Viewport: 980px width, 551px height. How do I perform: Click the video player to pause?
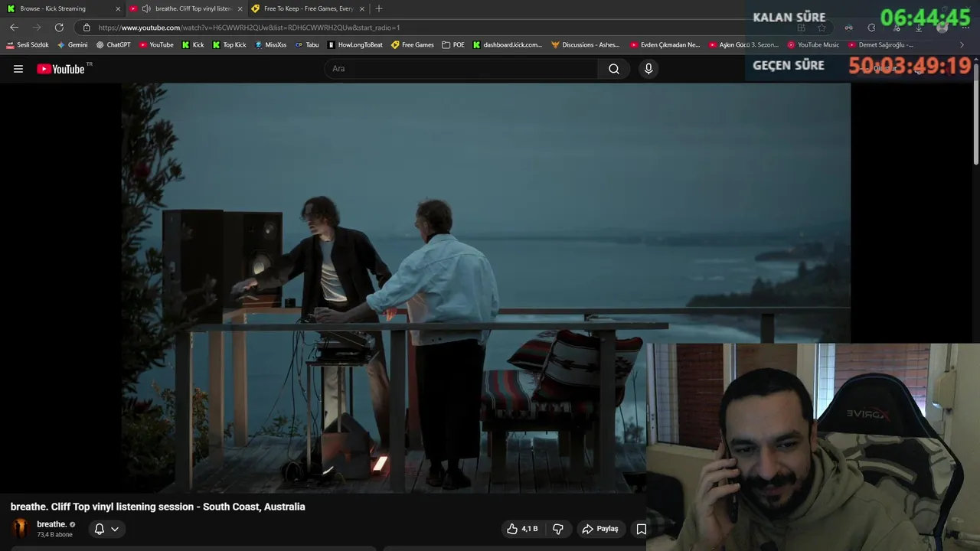[485, 288]
